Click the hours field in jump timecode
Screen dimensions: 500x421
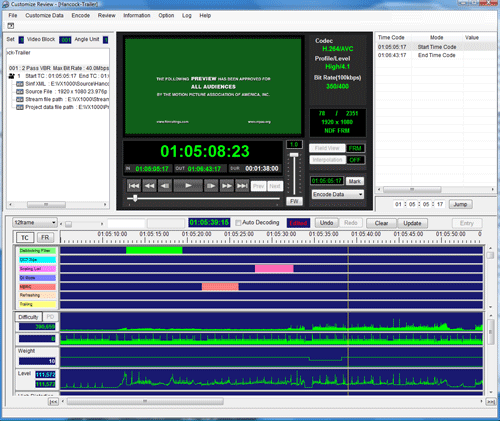[x=398, y=204]
